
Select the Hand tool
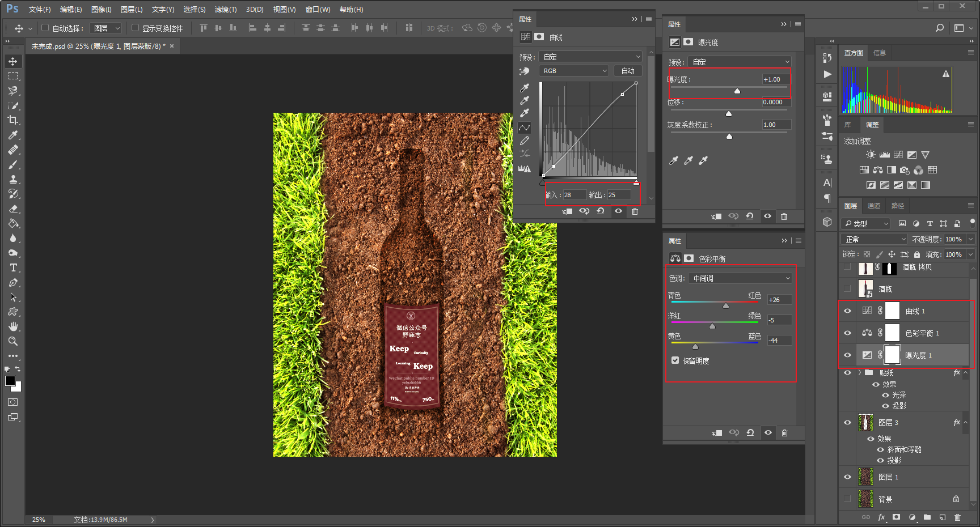click(x=13, y=326)
